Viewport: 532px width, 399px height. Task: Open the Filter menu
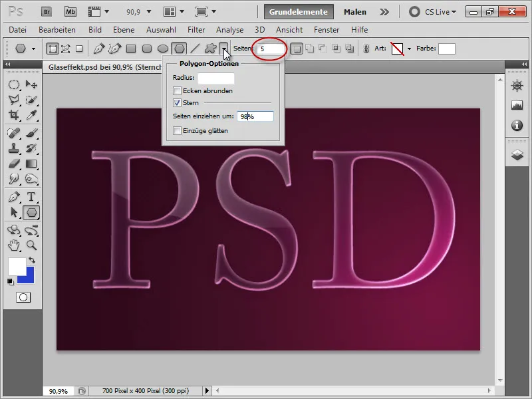[196, 29]
